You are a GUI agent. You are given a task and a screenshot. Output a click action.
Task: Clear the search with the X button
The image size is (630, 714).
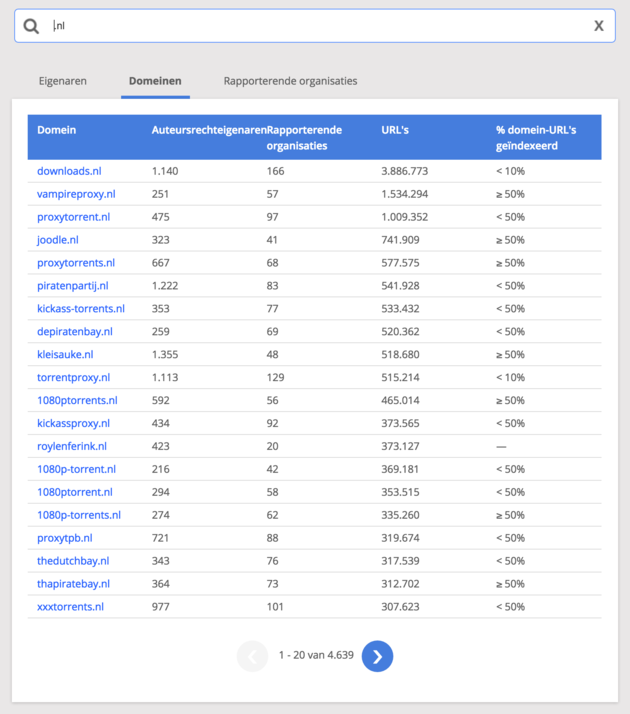point(599,26)
